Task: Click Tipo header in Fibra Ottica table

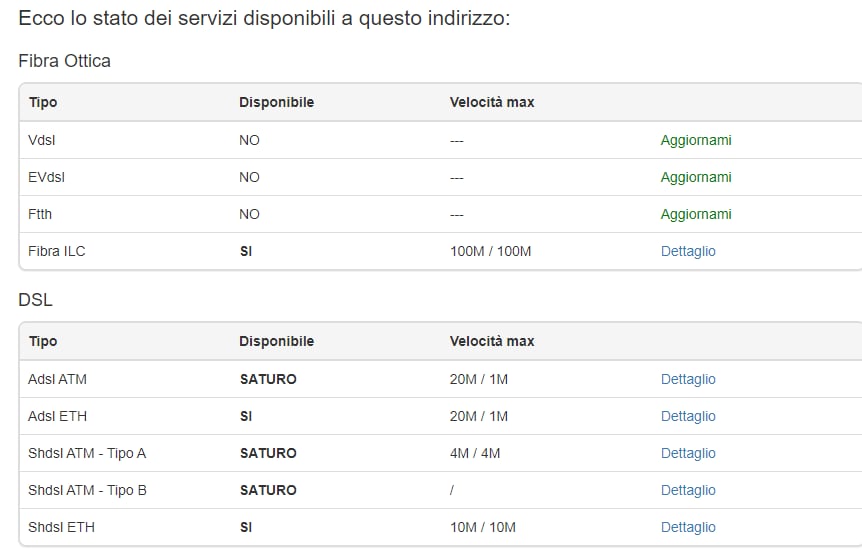Action: coord(43,102)
